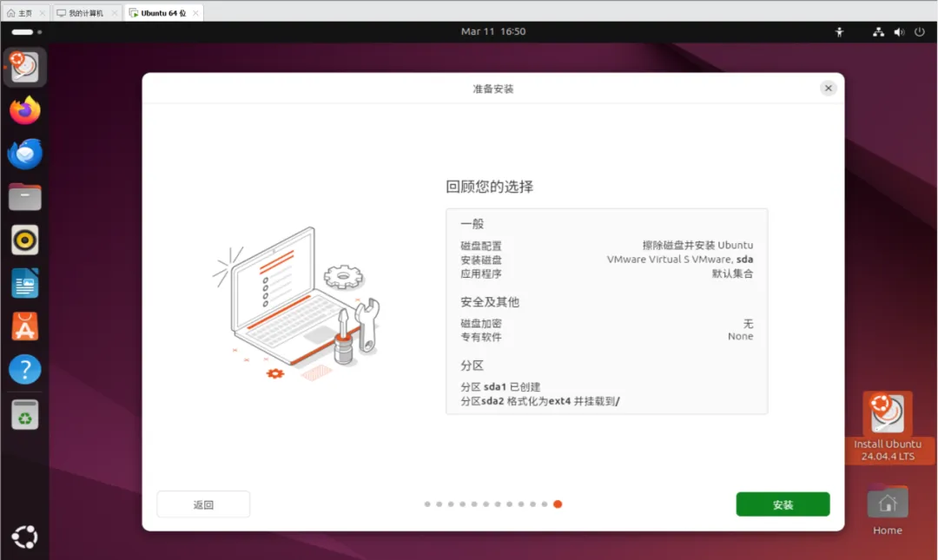Click the highlighted orange progress dot
This screenshot has width=938, height=560.
tap(558, 504)
